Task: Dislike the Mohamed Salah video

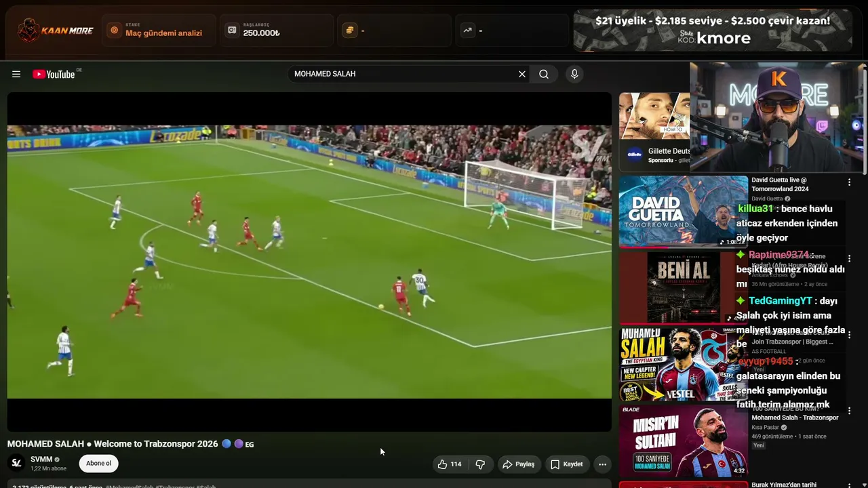Action: click(x=480, y=464)
